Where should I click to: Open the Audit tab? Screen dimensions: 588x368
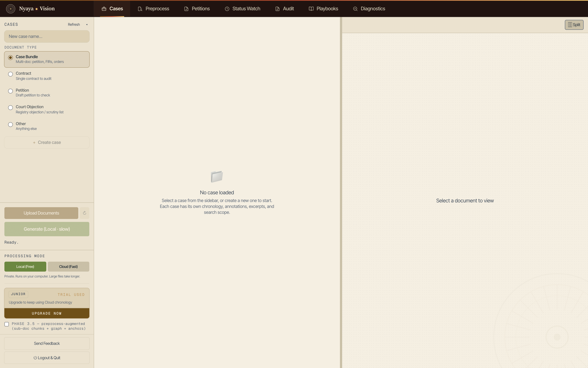click(284, 9)
